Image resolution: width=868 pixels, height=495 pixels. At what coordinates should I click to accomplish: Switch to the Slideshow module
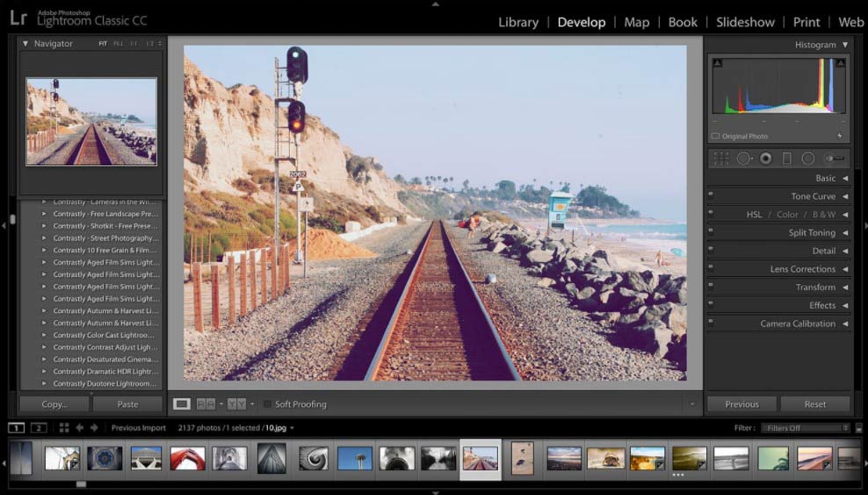pyautogui.click(x=745, y=22)
